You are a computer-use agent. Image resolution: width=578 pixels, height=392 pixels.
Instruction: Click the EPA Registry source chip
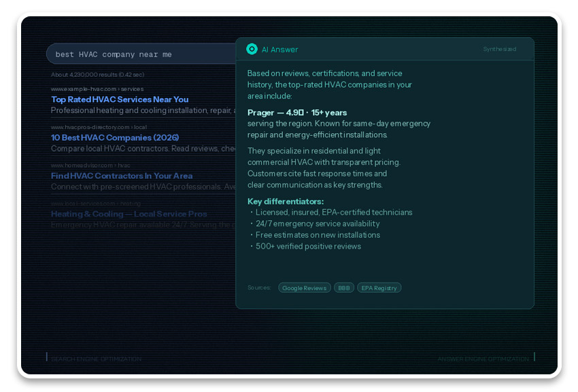[x=379, y=288]
